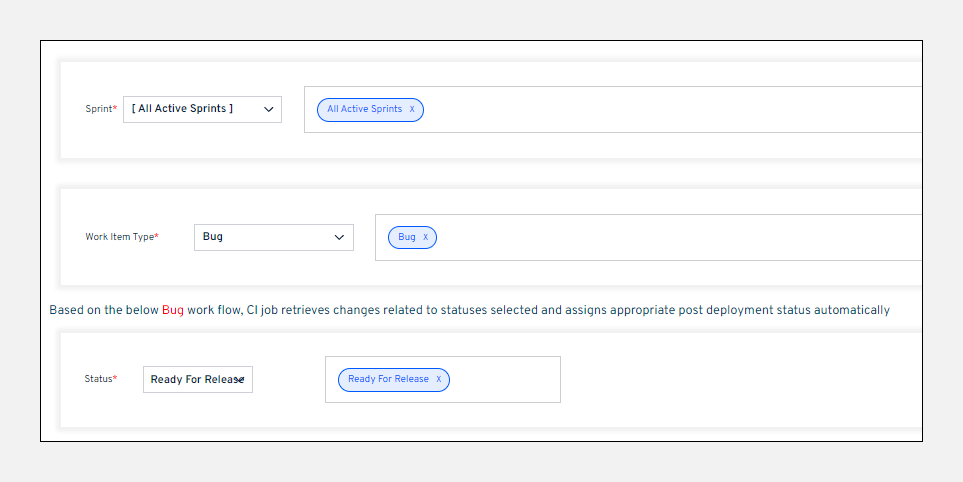Click the red Bug word in the description
This screenshot has height=482, width=963.
(173, 310)
